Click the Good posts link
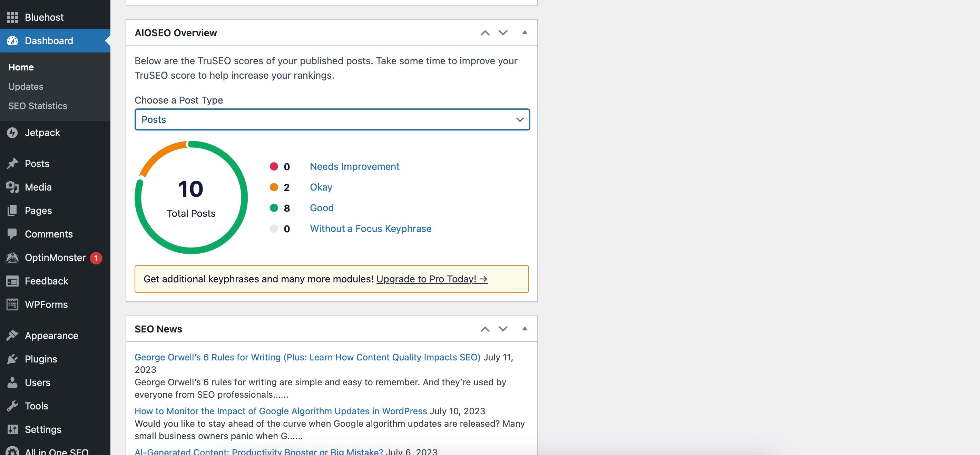 click(x=322, y=208)
